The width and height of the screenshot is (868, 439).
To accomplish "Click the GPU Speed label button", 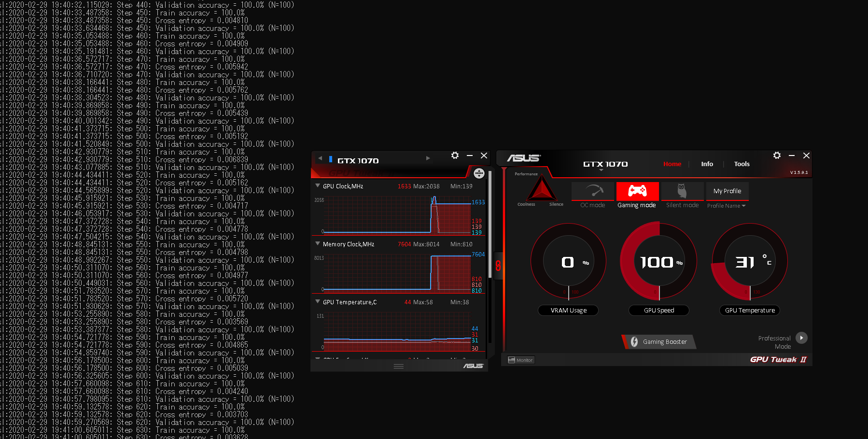I will (659, 310).
